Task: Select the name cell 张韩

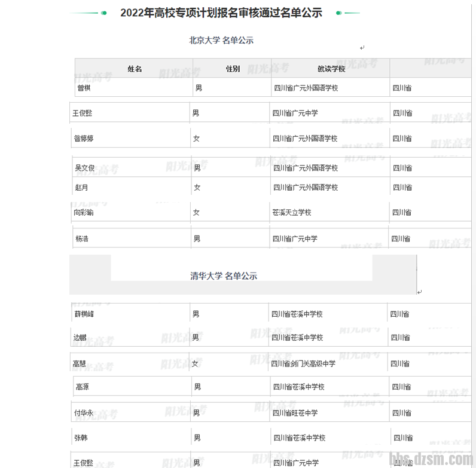Action: 81,438
